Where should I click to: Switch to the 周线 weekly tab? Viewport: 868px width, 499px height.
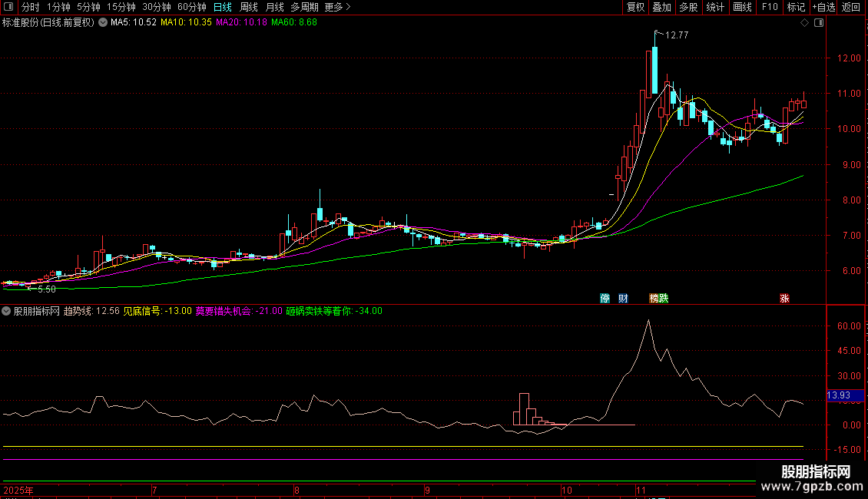[x=249, y=7]
